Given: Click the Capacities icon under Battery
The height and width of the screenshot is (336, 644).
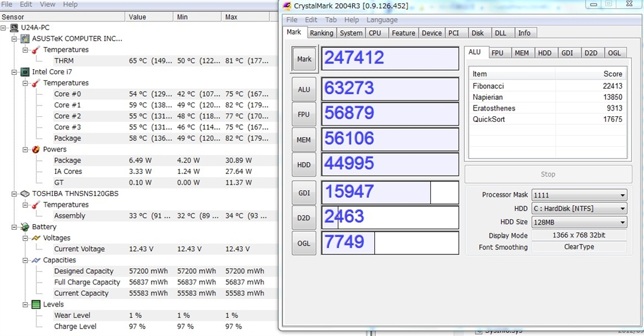Looking at the screenshot, I should (x=36, y=260).
